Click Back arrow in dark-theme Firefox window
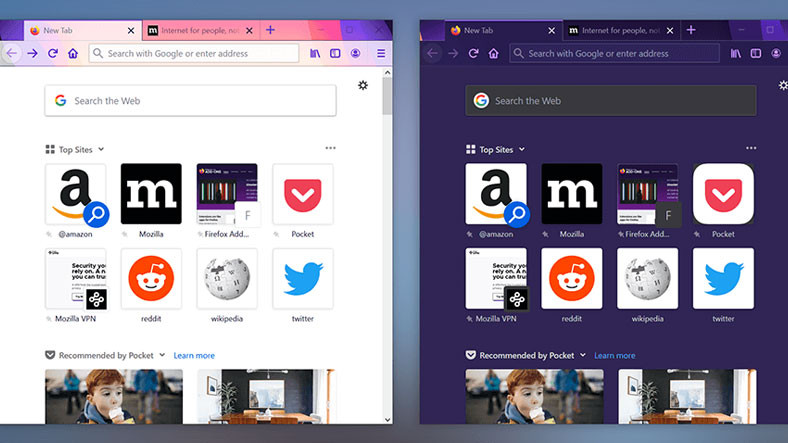 432,53
